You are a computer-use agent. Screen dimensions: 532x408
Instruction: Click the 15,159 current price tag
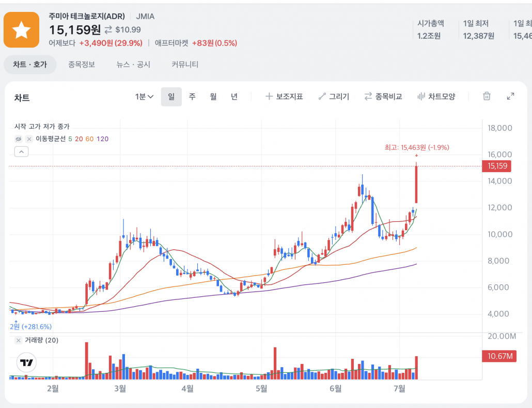point(497,166)
